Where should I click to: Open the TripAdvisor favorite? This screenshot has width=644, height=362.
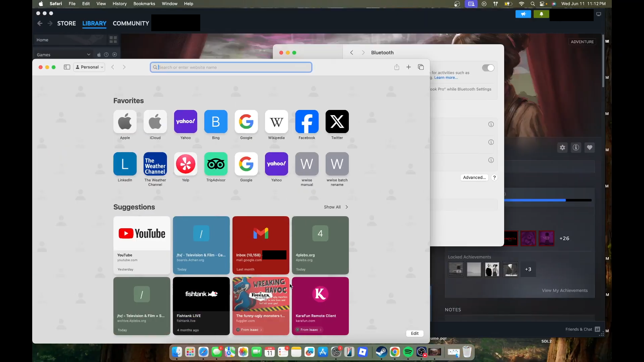[216, 164]
